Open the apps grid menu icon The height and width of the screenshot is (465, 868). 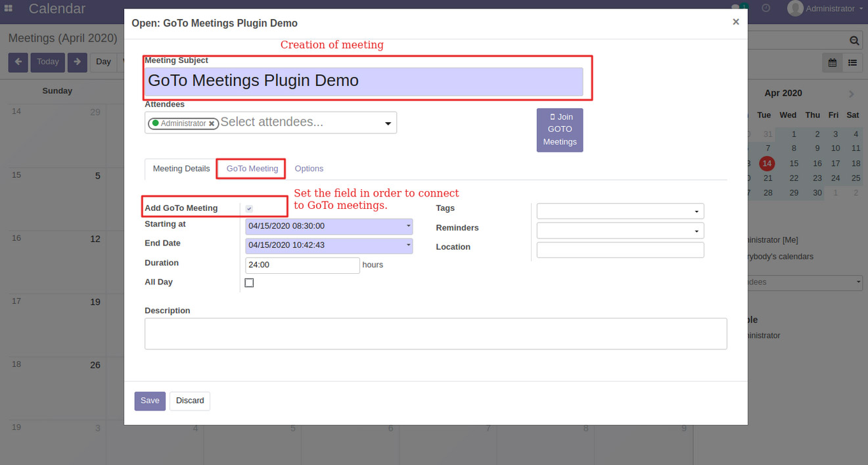[x=9, y=9]
